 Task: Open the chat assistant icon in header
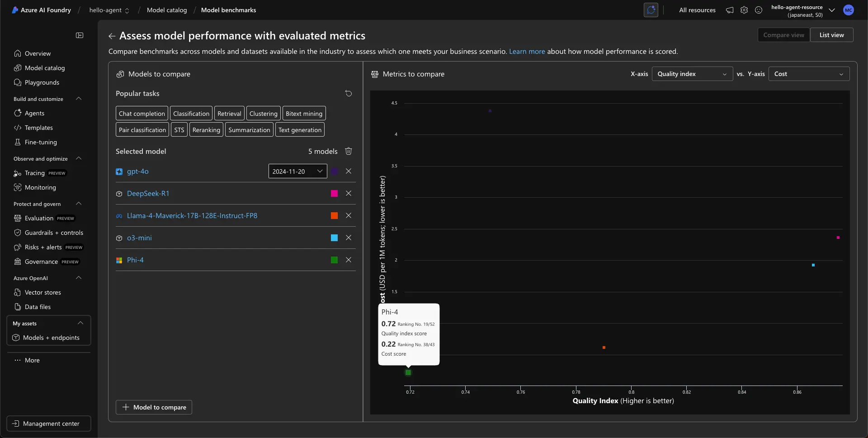point(651,10)
